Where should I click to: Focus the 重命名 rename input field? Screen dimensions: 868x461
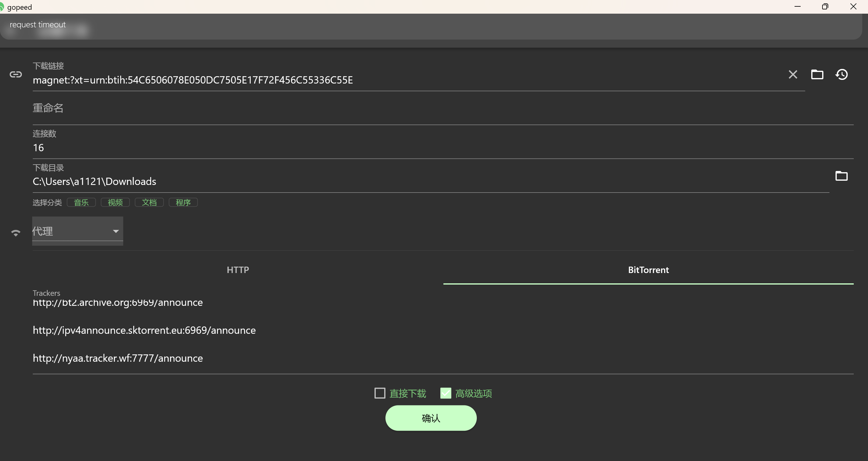point(443,108)
